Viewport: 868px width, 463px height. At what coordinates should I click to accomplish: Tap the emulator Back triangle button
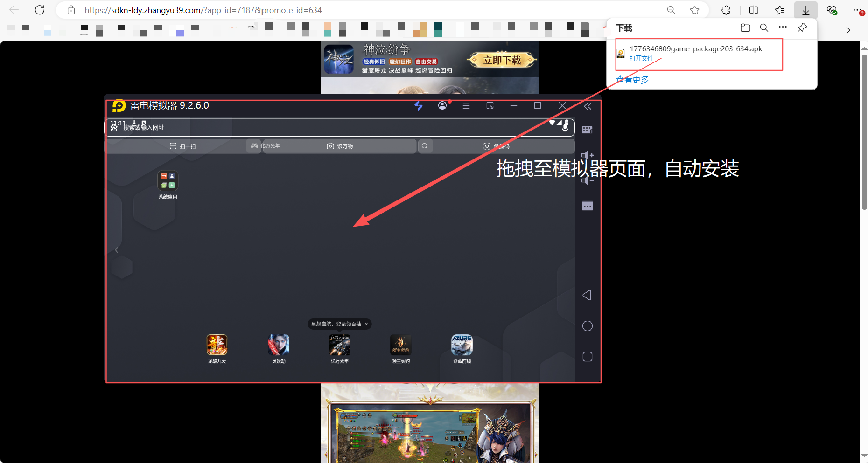[x=587, y=295]
